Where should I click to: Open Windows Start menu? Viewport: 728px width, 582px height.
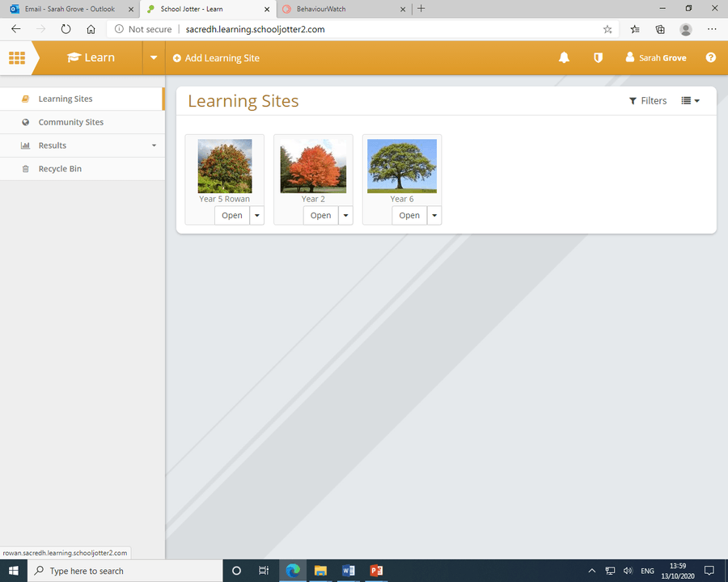pos(14,571)
